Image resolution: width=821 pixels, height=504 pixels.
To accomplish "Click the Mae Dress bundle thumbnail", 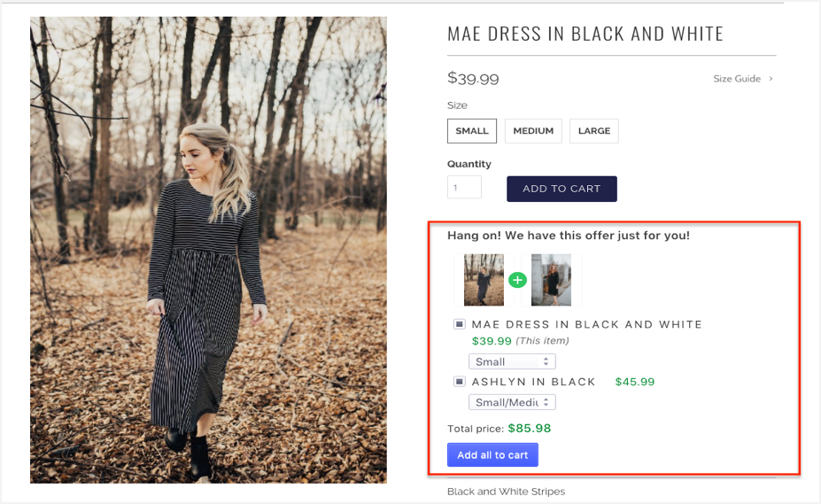I will 484,280.
